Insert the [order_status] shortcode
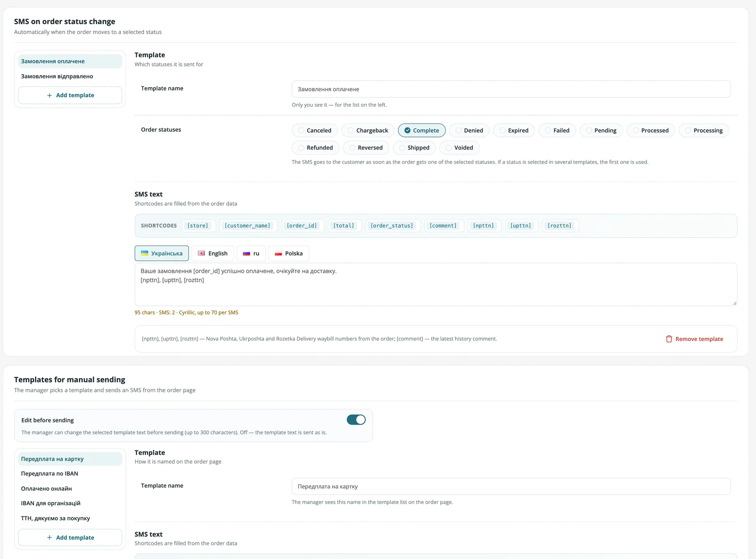The height and width of the screenshot is (559, 756). coord(392,226)
